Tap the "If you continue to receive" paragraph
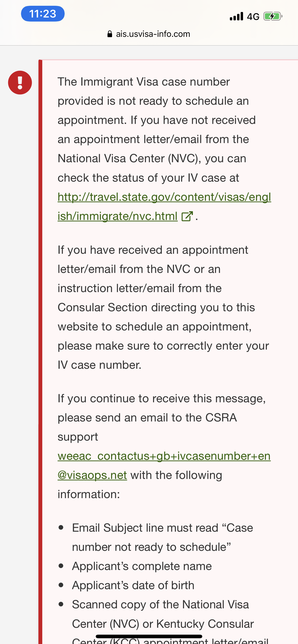Viewport: 298px width, 644px height. click(x=164, y=446)
